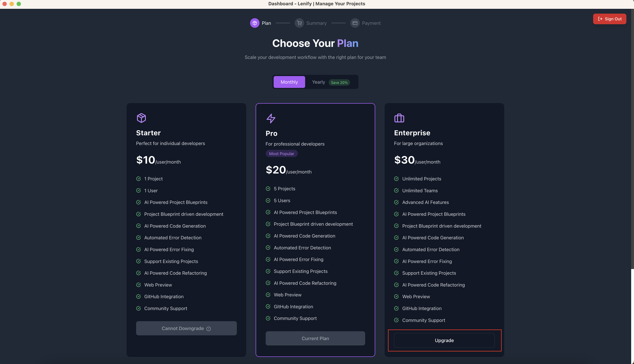The width and height of the screenshot is (634, 364).
Task: Click the Most Popular badge on Pro plan
Action: point(282,153)
